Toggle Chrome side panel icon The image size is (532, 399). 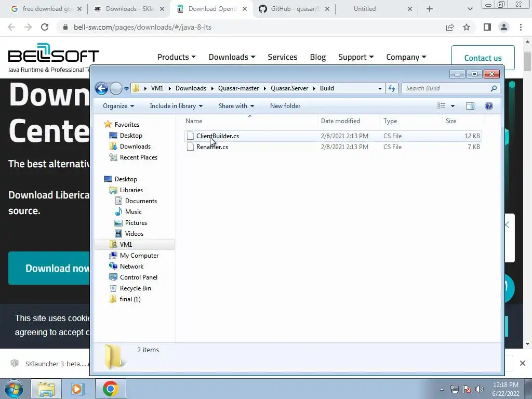click(x=487, y=27)
